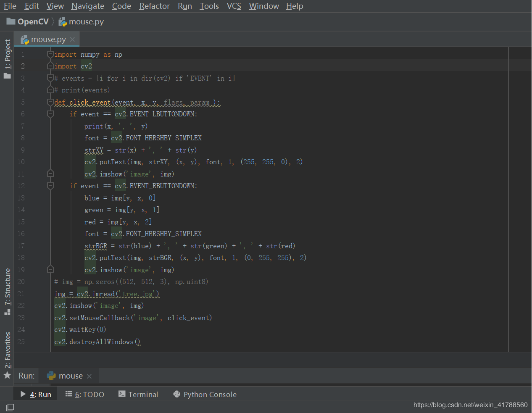This screenshot has width=532, height=413.
Task: Click the 'strXY' variable on line 9
Action: (94, 150)
